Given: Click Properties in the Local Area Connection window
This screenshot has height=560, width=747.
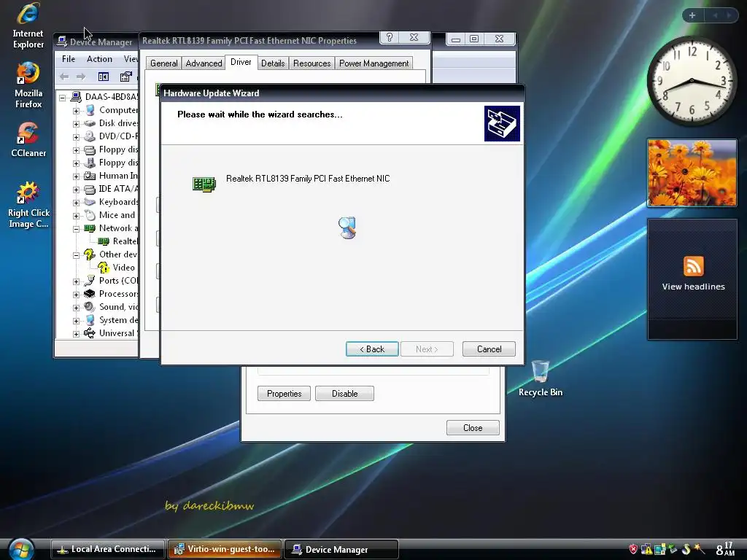Looking at the screenshot, I should (284, 393).
